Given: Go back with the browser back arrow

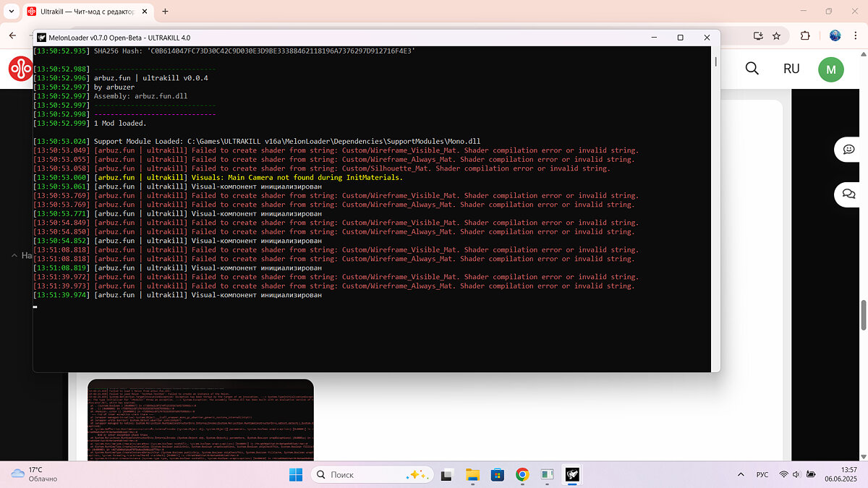Looking at the screenshot, I should coord(13,35).
